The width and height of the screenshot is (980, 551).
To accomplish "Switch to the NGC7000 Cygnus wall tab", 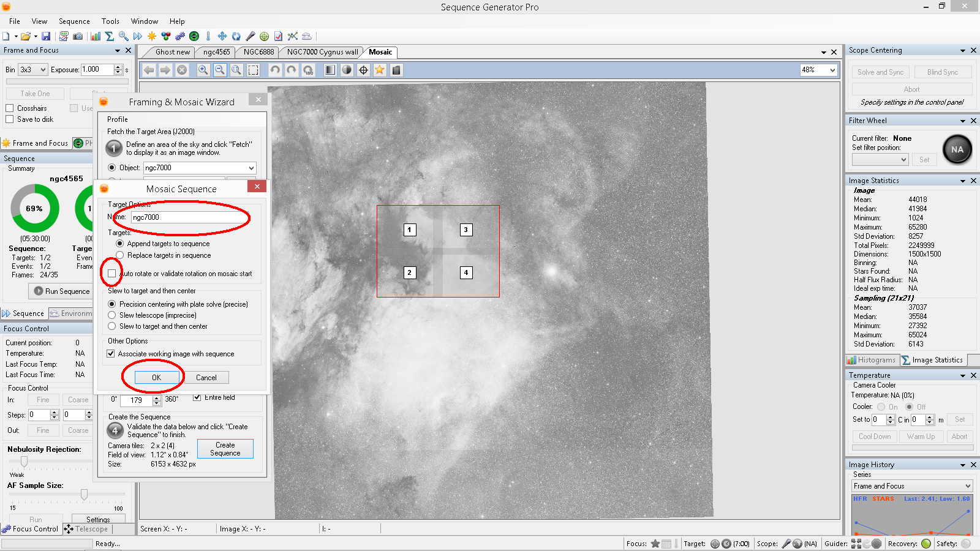I will [x=323, y=52].
